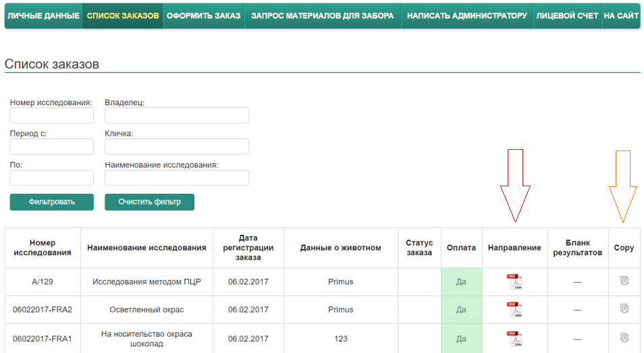Focus the Номер исследования input field
Screen dimensions: 644x353
(52, 115)
